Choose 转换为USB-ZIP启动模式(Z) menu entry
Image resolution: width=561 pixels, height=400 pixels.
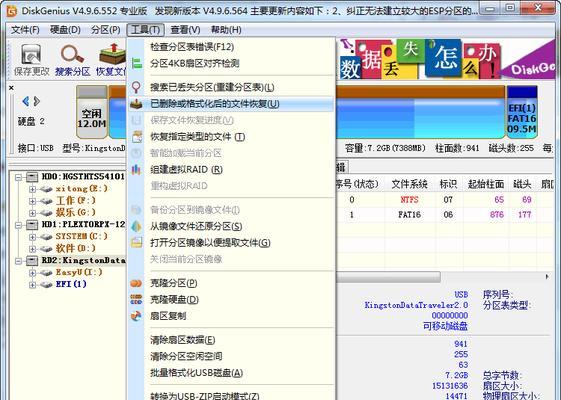click(231, 396)
